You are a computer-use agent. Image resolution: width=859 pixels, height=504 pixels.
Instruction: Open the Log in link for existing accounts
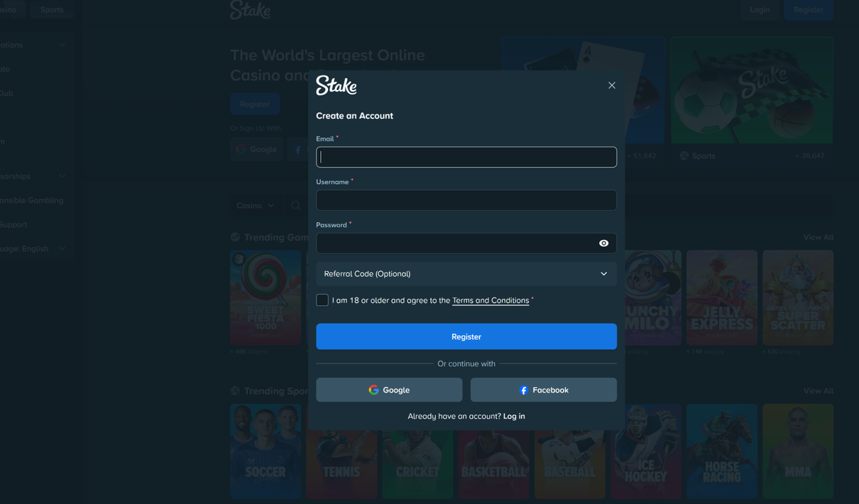click(x=513, y=415)
